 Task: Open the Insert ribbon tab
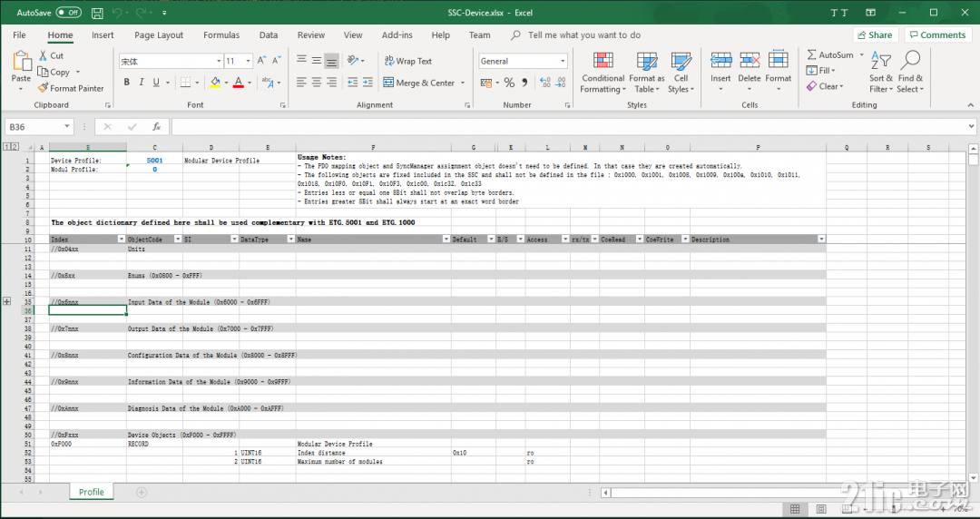[103, 35]
